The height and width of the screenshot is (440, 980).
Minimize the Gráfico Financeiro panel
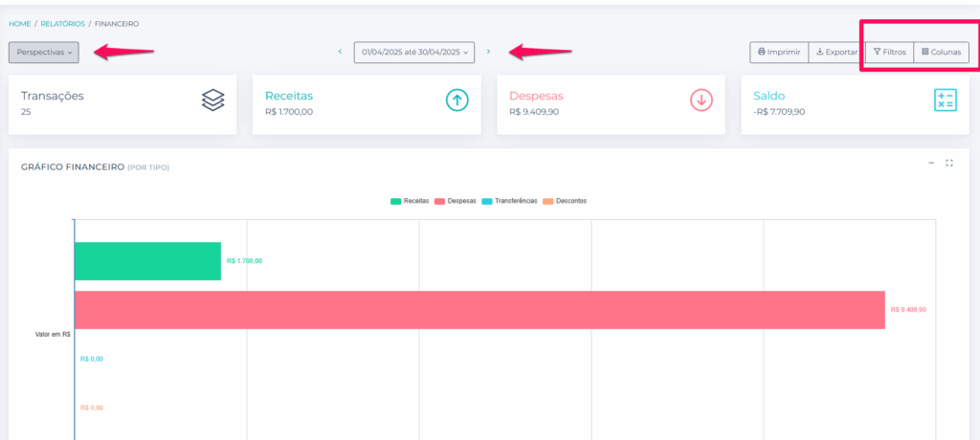point(931,164)
